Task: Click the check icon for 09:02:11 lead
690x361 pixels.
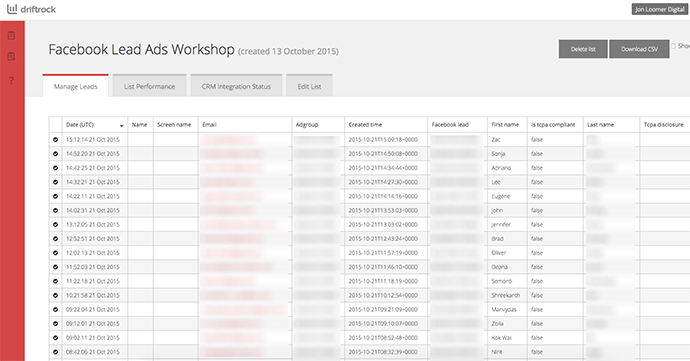Action: click(x=55, y=338)
